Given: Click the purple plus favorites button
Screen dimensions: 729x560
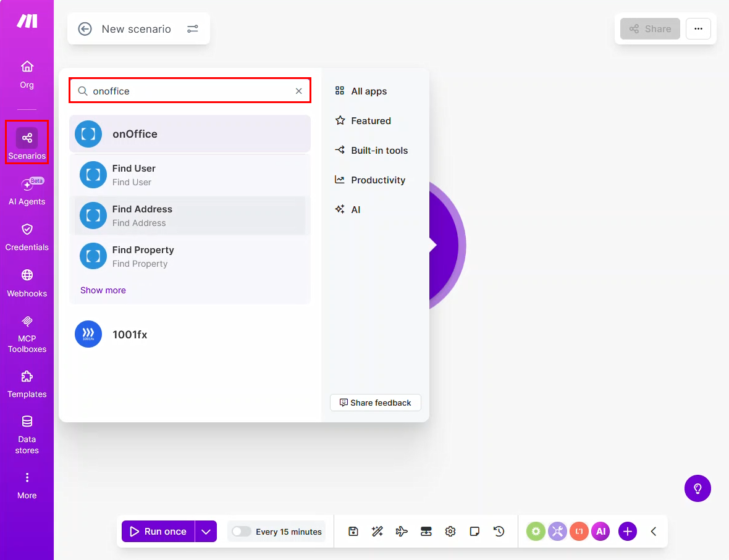Looking at the screenshot, I should [x=628, y=531].
